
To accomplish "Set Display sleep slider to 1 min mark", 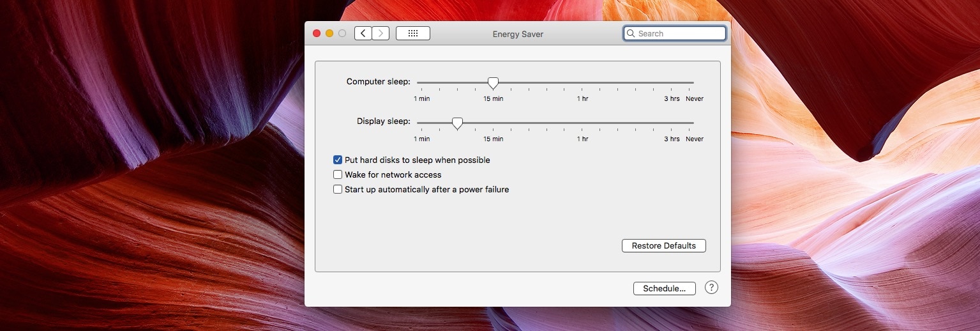I will tap(421, 123).
